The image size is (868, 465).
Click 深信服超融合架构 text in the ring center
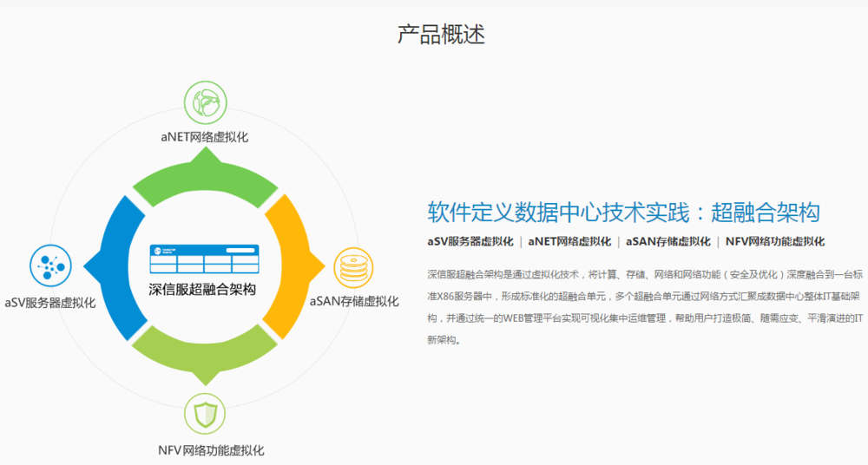tap(202, 290)
